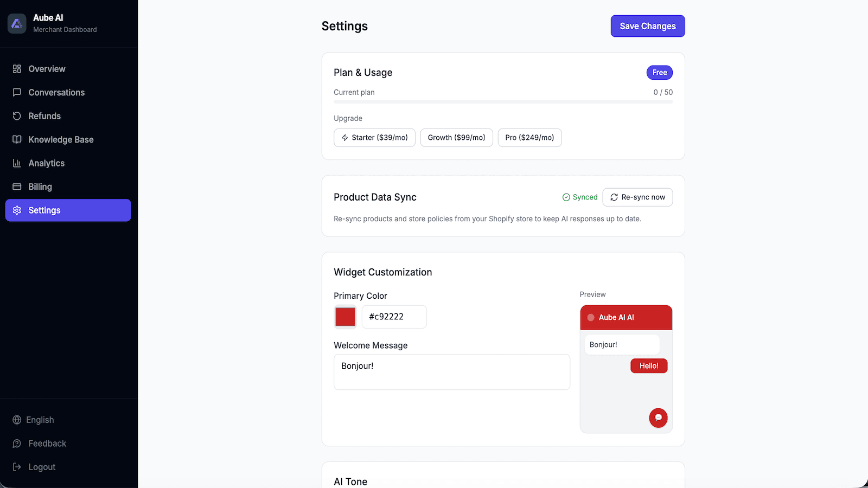Screen dimensions: 868x488
Task: Open the red primary color swatch
Action: click(345, 317)
